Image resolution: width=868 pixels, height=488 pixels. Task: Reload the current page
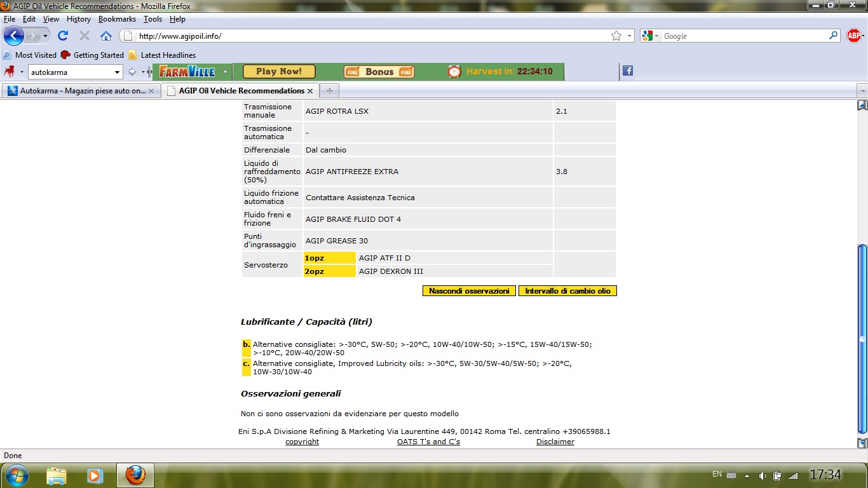[x=63, y=36]
